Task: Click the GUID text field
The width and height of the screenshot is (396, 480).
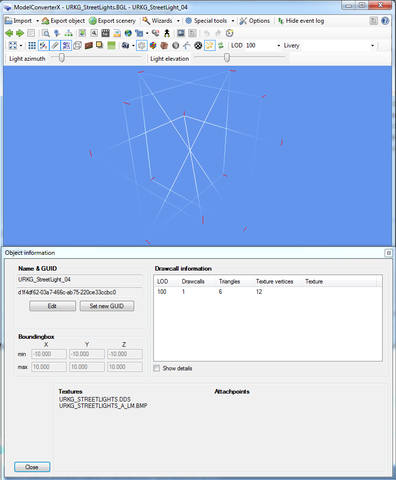Action: (x=80, y=292)
